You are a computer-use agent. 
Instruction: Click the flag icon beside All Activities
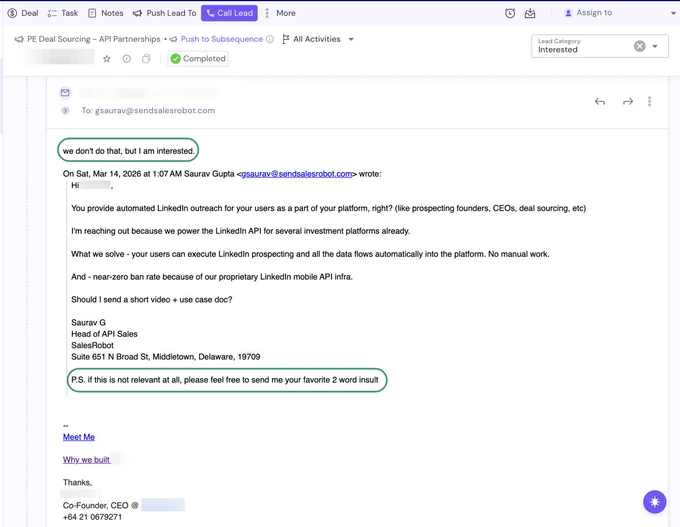[x=285, y=39]
